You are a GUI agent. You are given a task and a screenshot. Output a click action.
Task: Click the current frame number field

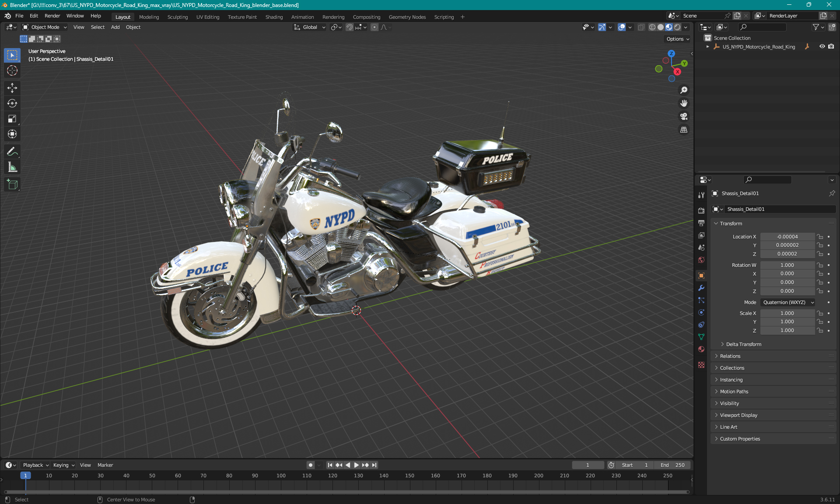[588, 465]
